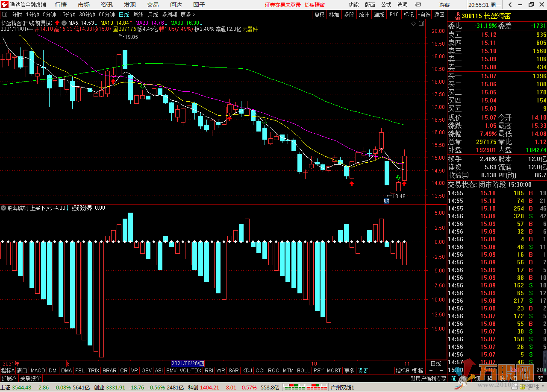This screenshot has width=547, height=392.
Task: Click the 多股 multi-stock button
Action: point(349,15)
